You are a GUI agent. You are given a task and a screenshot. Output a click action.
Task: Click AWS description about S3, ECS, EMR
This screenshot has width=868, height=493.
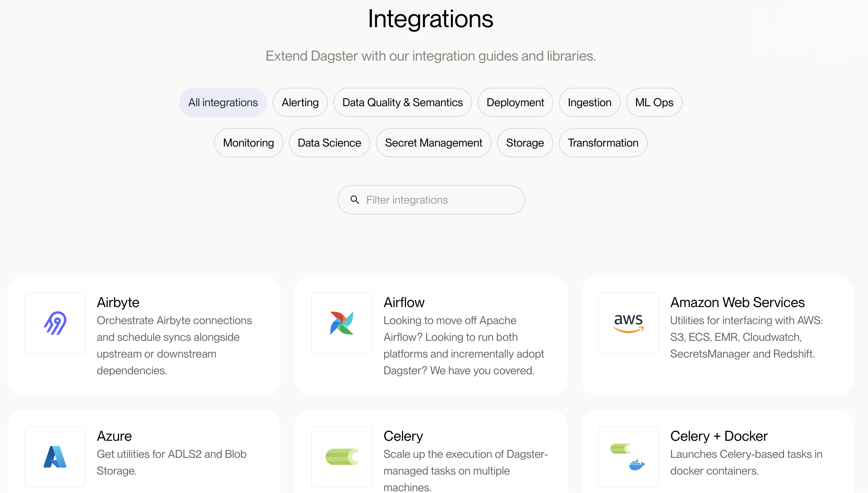tap(747, 337)
